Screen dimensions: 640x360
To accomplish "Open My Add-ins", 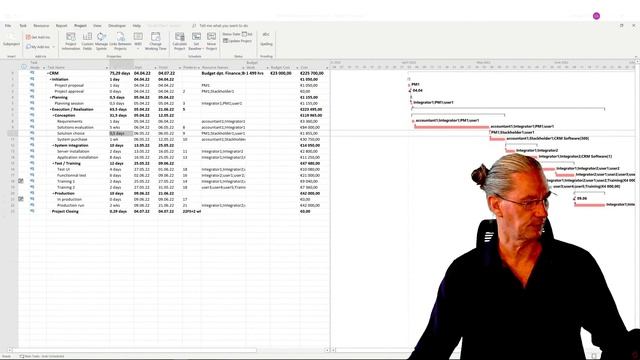I will click(x=39, y=47).
